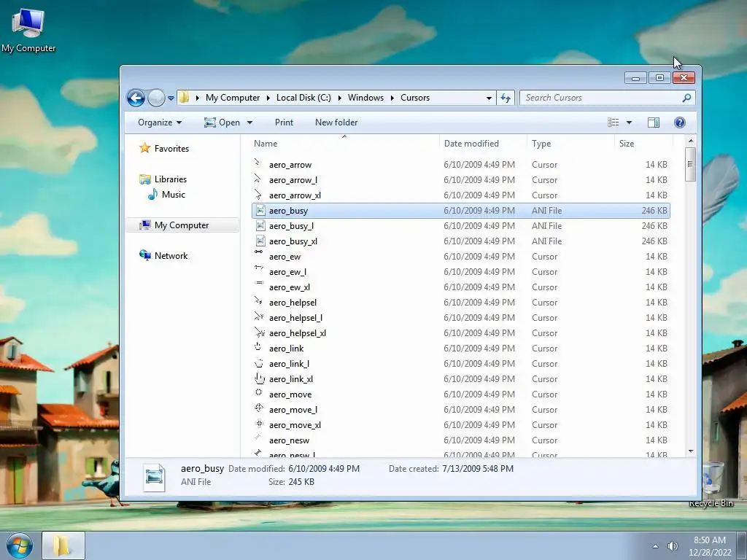Click the Refresh button beside address bar
This screenshot has width=747, height=560.
pos(506,98)
